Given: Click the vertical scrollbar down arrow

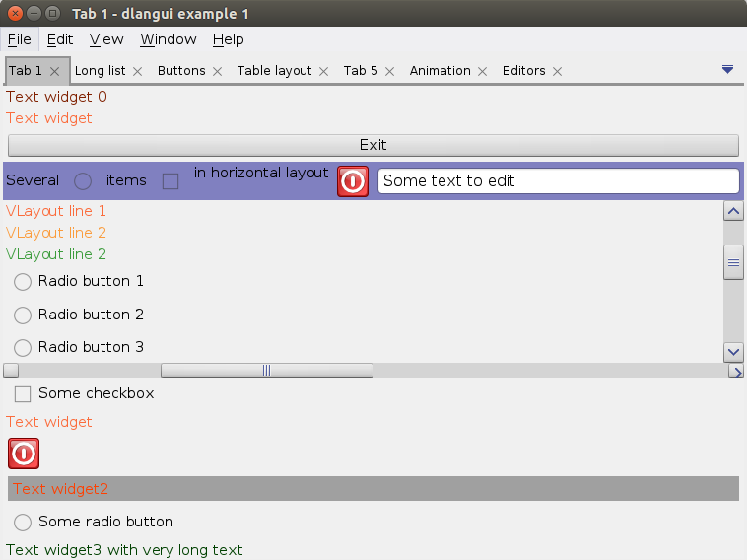Looking at the screenshot, I should pos(733,352).
